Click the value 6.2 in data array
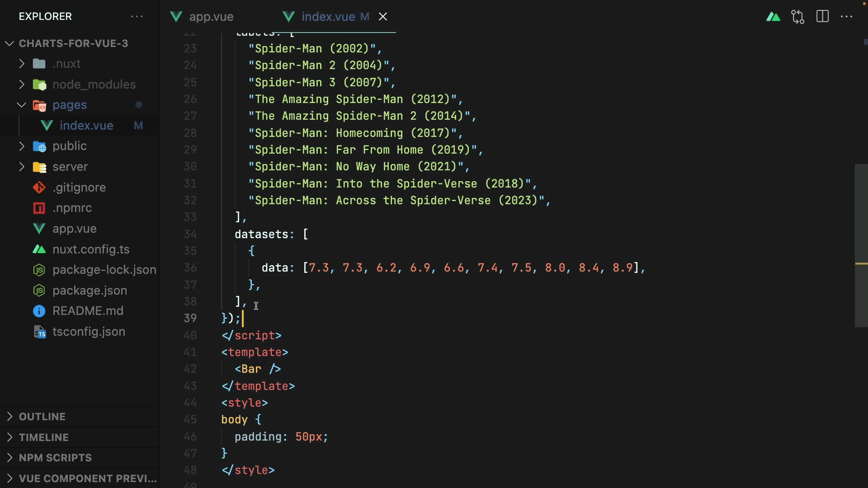 pyautogui.click(x=386, y=268)
